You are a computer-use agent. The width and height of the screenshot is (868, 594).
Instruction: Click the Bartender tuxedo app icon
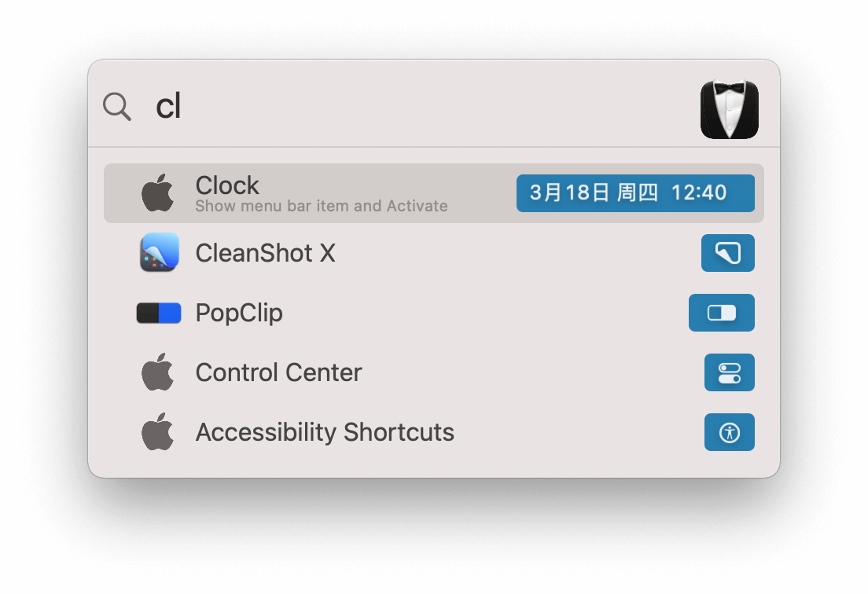click(x=729, y=109)
